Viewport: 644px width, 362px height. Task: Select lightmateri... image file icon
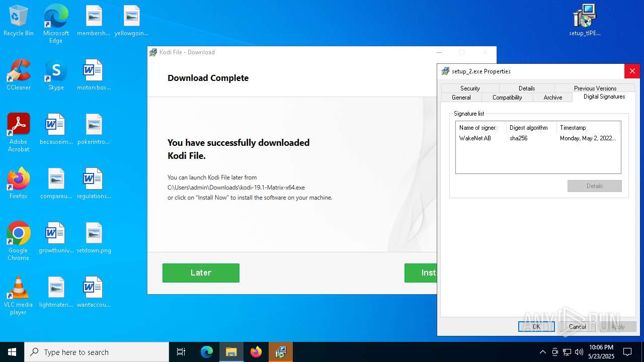coord(56,293)
